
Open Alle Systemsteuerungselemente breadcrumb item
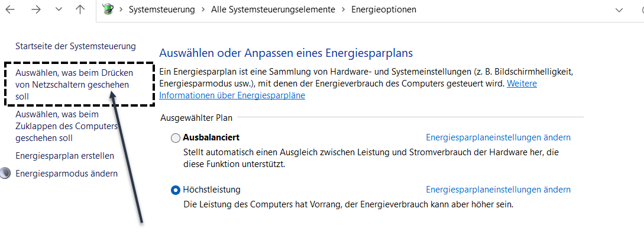[x=273, y=9]
